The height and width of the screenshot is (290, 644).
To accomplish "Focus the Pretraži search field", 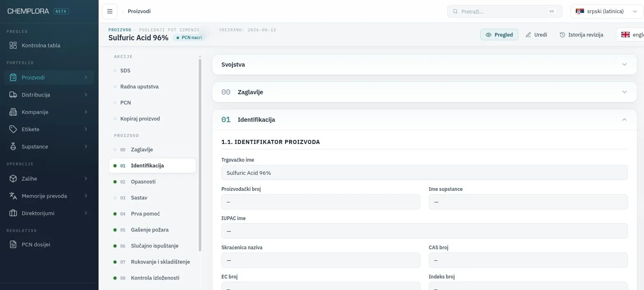I will click(504, 12).
